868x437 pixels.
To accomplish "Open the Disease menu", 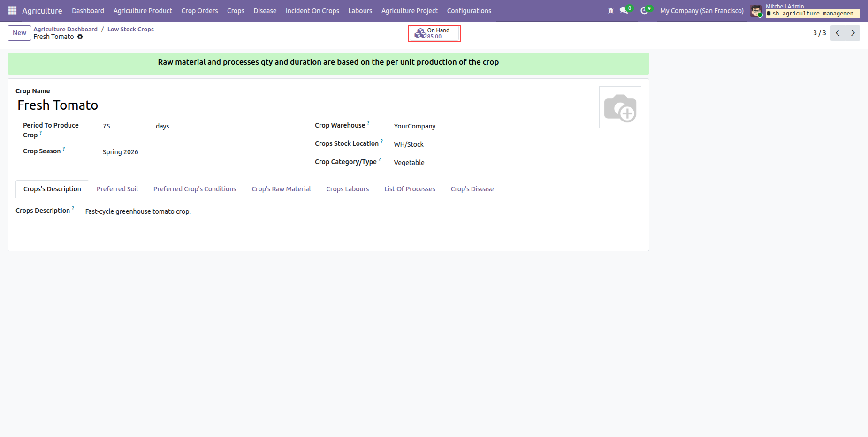I will click(x=265, y=10).
